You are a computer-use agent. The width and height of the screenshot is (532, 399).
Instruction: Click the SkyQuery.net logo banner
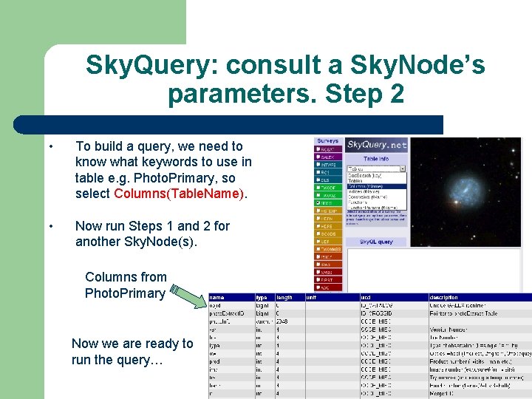377,146
